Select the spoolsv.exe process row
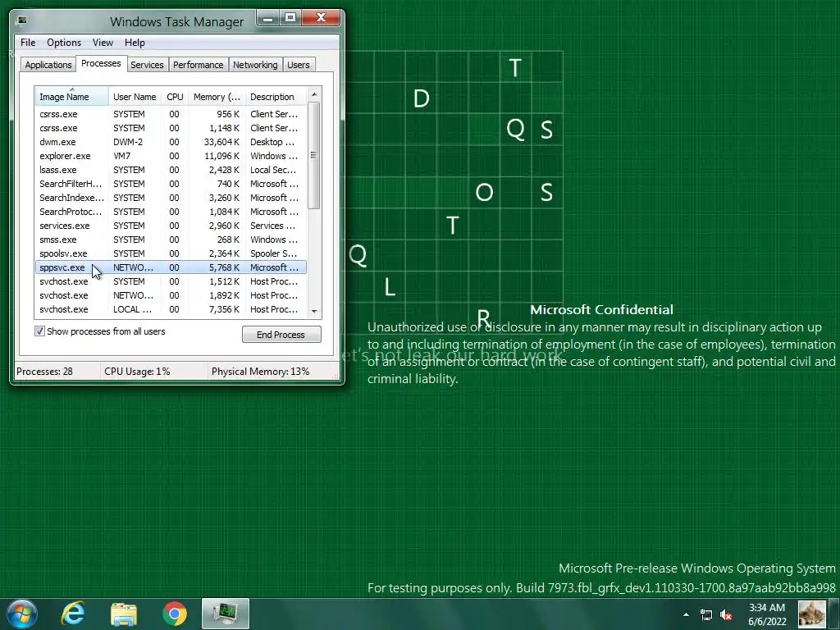The width and height of the screenshot is (840, 630). tap(171, 253)
